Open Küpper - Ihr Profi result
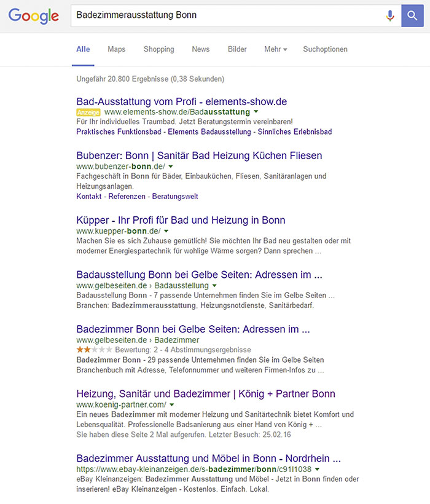430x504 pixels. (181, 220)
